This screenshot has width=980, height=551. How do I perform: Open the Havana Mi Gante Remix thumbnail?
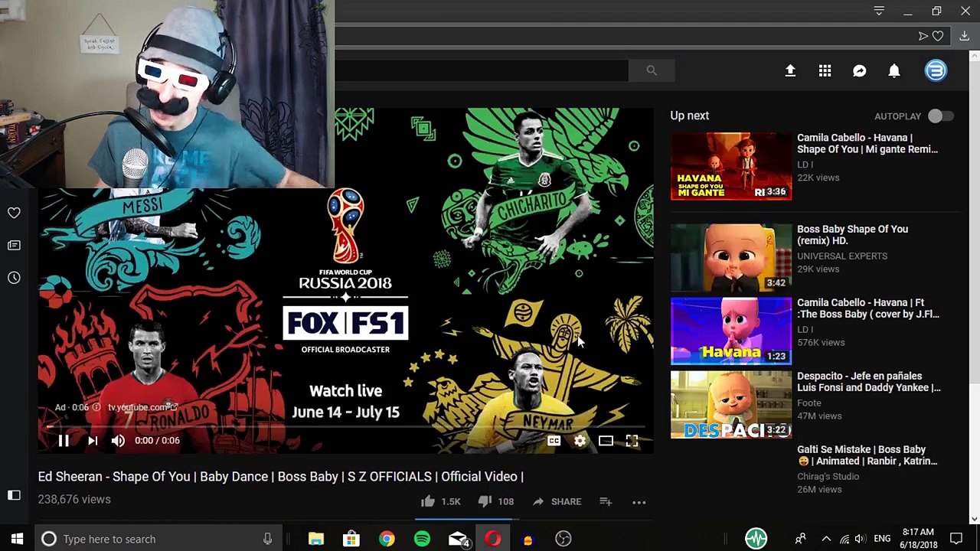(x=731, y=166)
